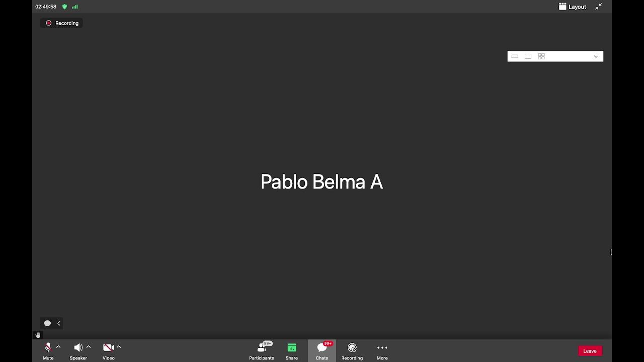Image resolution: width=644 pixels, height=362 pixels.
Task: Turn on the Video camera
Action: click(x=108, y=351)
